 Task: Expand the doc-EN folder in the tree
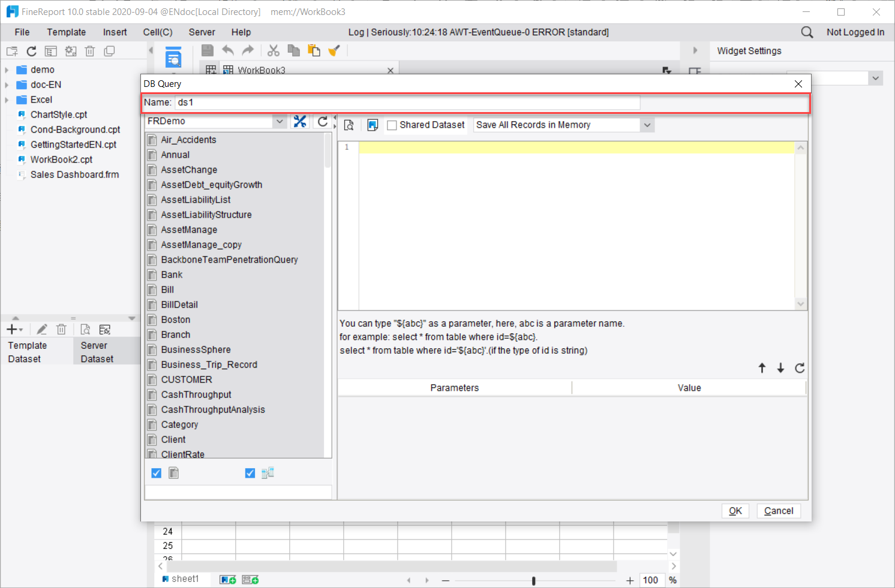7,85
